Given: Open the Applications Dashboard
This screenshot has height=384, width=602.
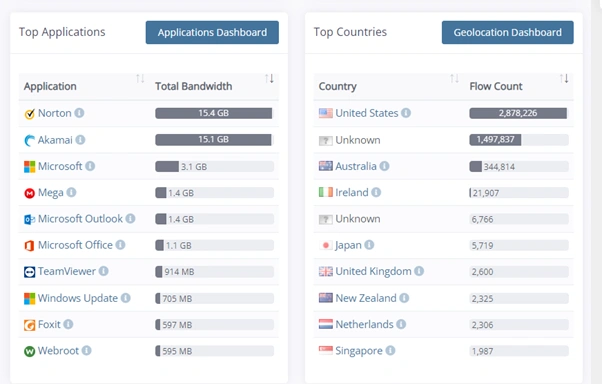Looking at the screenshot, I should (x=212, y=32).
